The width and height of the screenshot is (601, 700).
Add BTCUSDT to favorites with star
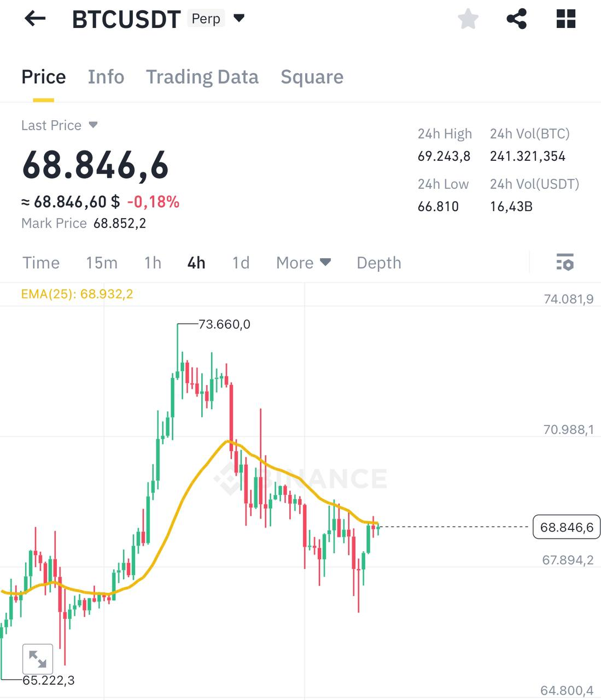tap(468, 19)
